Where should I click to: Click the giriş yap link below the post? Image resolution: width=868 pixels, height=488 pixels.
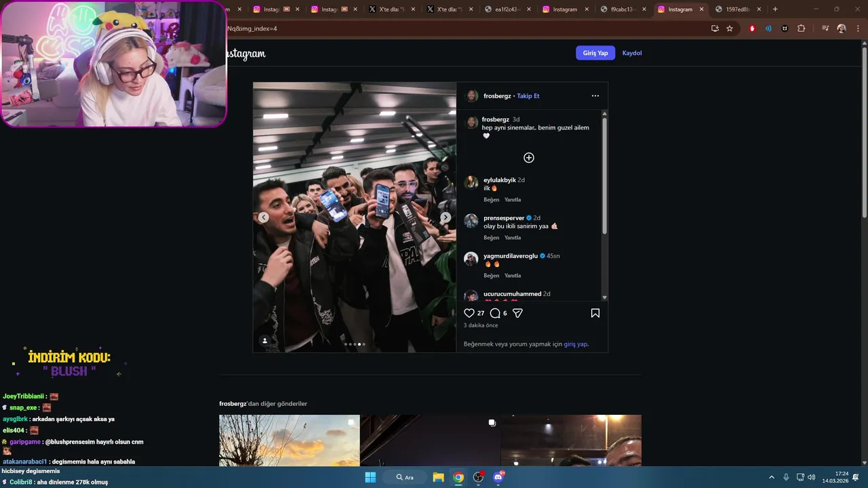576,344
